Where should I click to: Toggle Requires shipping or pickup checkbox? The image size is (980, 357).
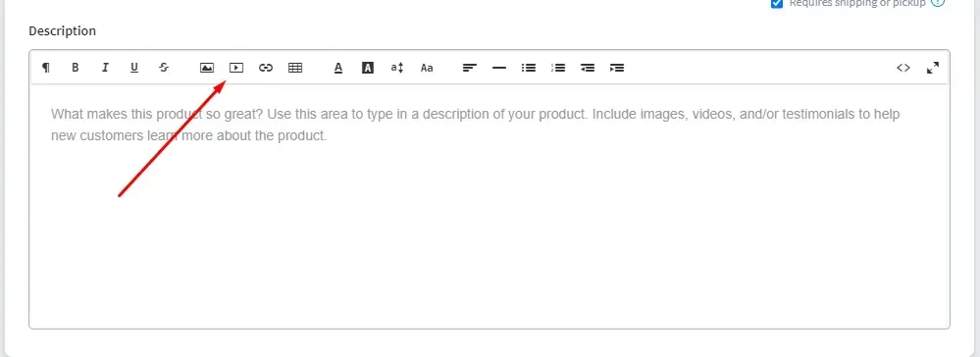point(777,3)
